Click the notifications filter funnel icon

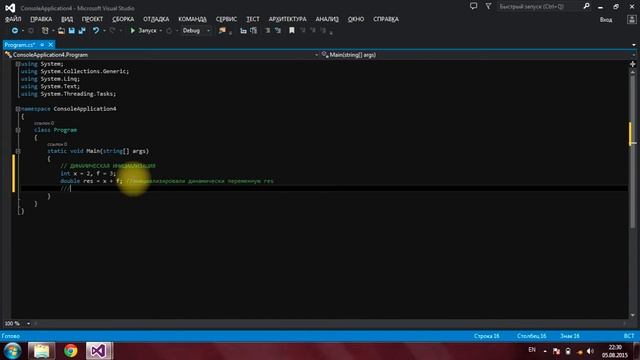(488, 6)
